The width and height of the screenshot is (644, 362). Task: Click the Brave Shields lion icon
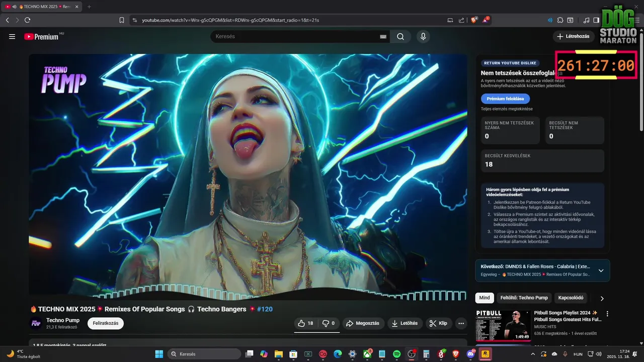pos(474,20)
